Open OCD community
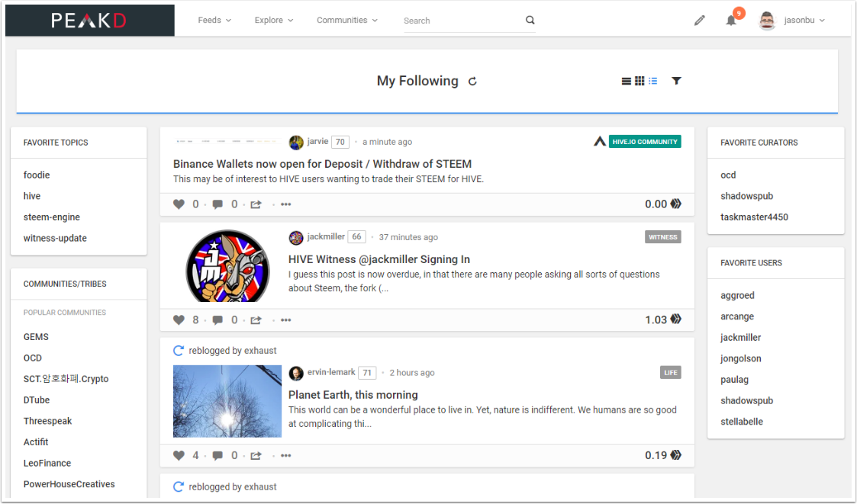This screenshot has height=504, width=857. (x=32, y=358)
